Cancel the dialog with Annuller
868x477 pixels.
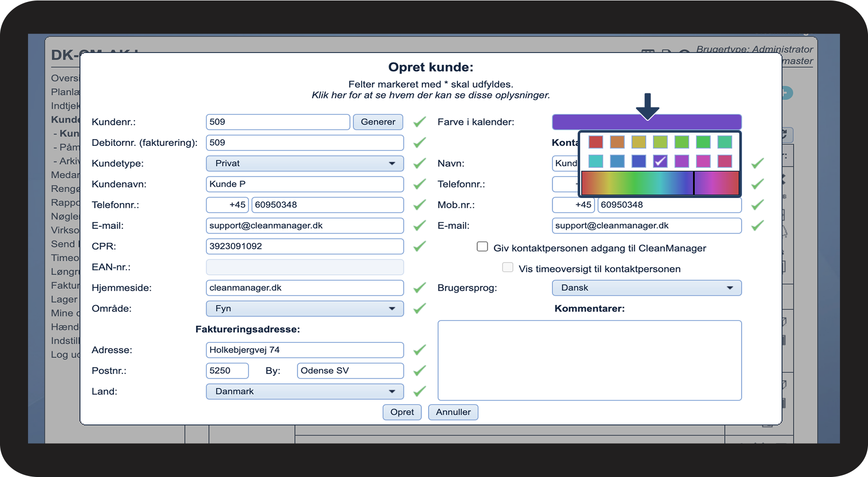click(453, 412)
